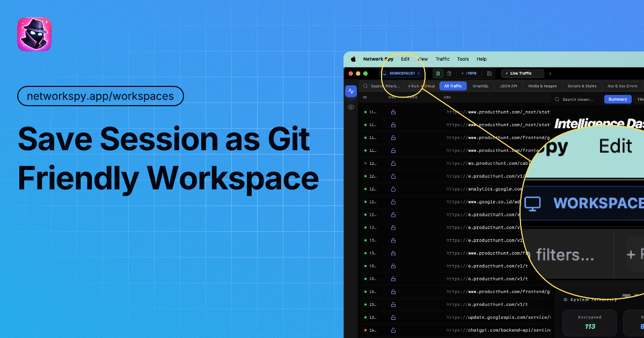This screenshot has height=338, width=644.
Task: Show the Media & Images filter
Action: (543, 86)
